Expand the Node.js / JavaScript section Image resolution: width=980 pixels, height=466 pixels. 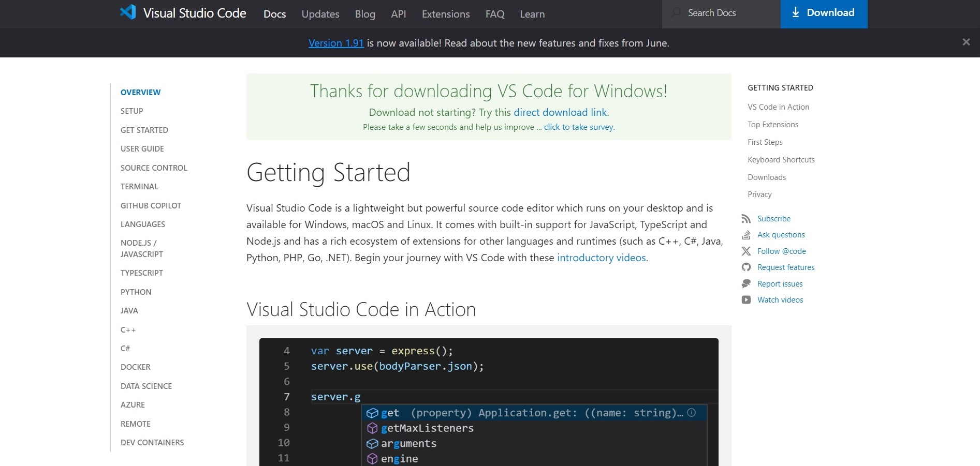[142, 249]
